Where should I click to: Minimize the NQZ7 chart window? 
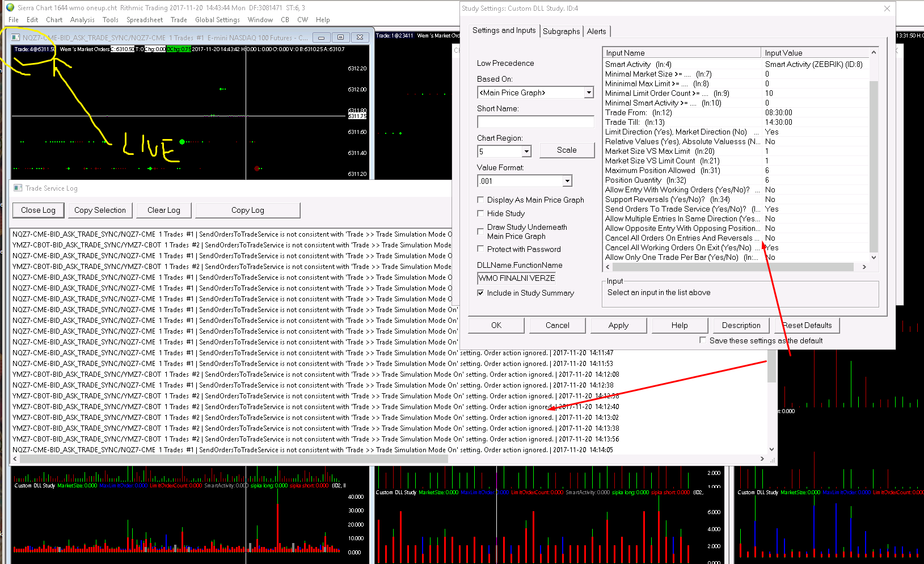[321, 37]
